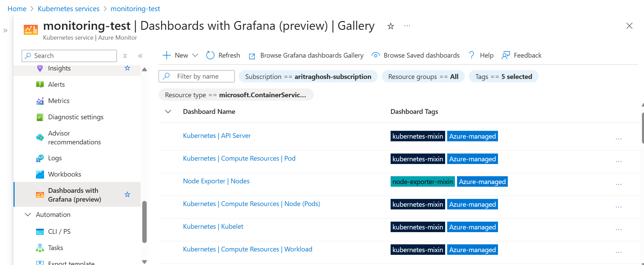This screenshot has height=265, width=644.
Task: Open row options for Node Exporter Nodes
Action: [619, 184]
